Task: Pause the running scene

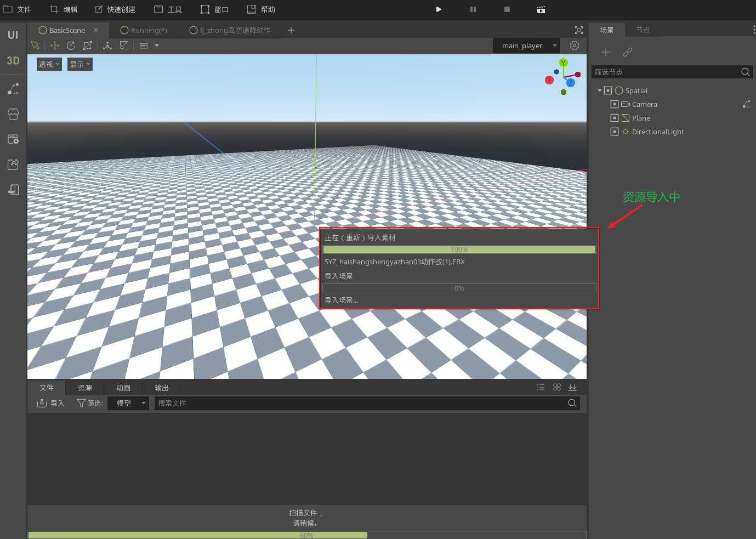Action: click(473, 9)
